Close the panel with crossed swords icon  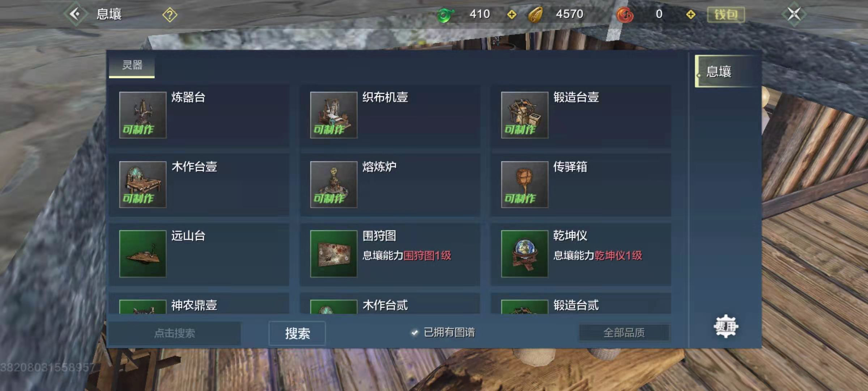click(794, 14)
